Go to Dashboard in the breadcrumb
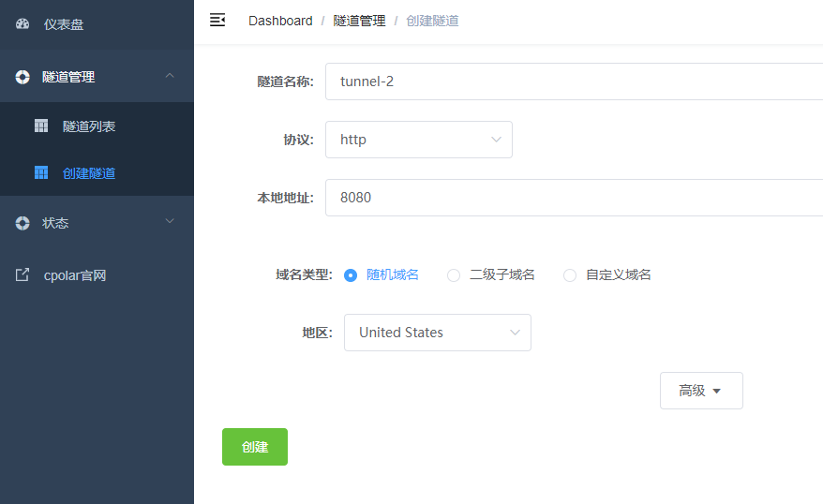823x504 pixels. coord(280,21)
